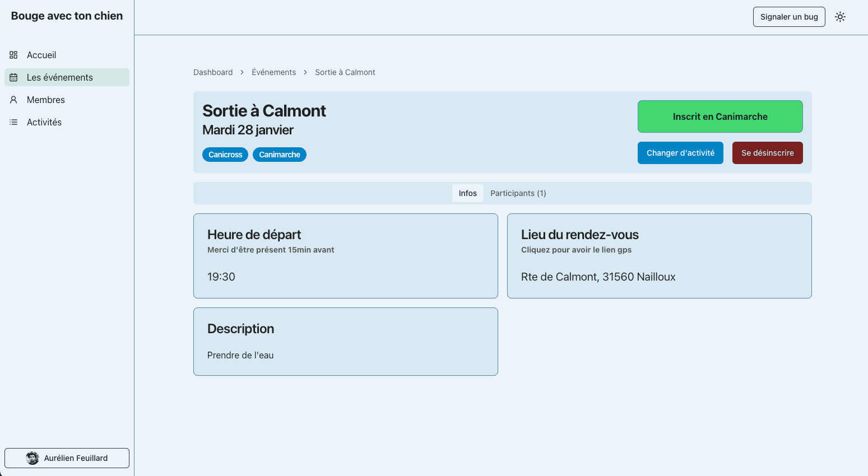
Task: Click the Mardi 28 janvier date
Action: [x=248, y=130]
